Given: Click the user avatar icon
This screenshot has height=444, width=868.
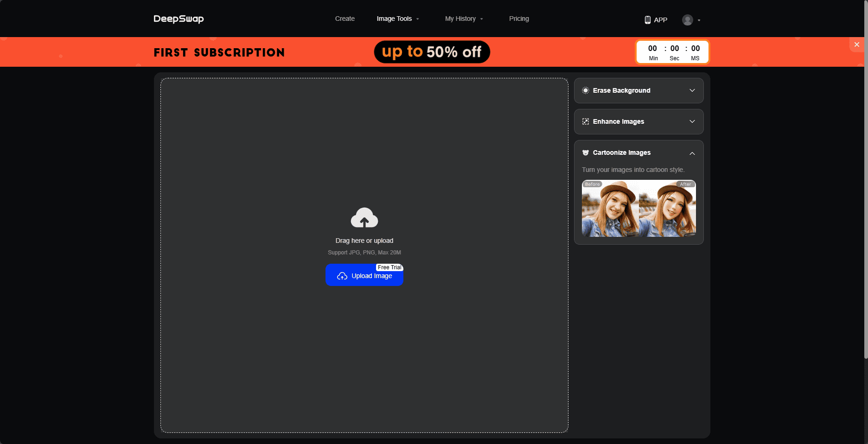Looking at the screenshot, I should (687, 20).
